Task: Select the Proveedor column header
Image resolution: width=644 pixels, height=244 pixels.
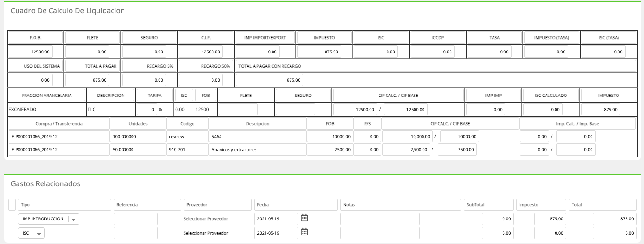Action: [x=217, y=205]
